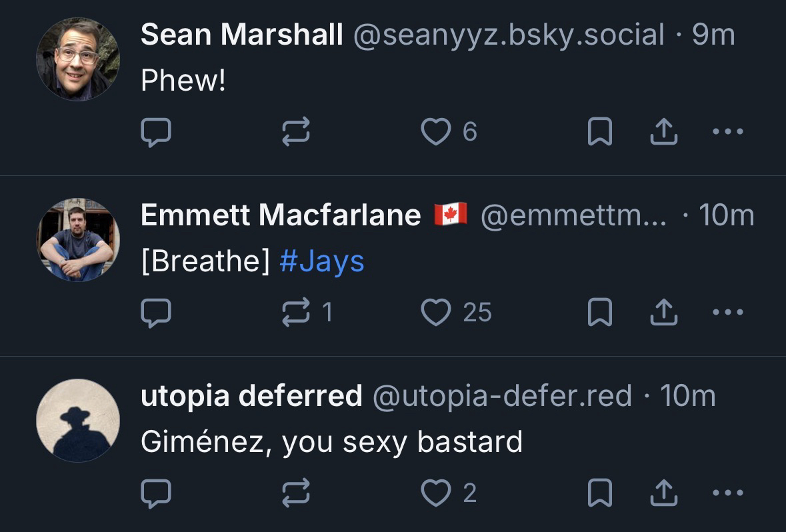Repost Sean Marshall's "Phew!" post
Image resolution: width=786 pixels, height=532 pixels.
tap(296, 132)
